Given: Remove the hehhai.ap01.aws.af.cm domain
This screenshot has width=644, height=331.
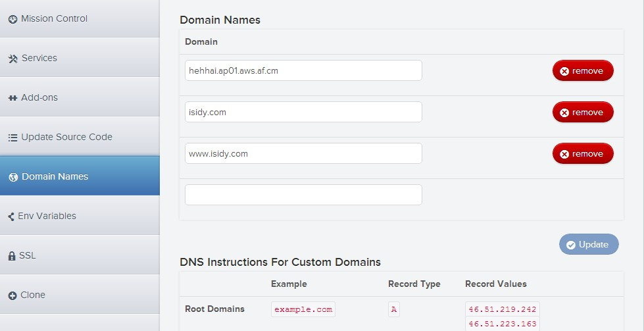Looking at the screenshot, I should (582, 71).
